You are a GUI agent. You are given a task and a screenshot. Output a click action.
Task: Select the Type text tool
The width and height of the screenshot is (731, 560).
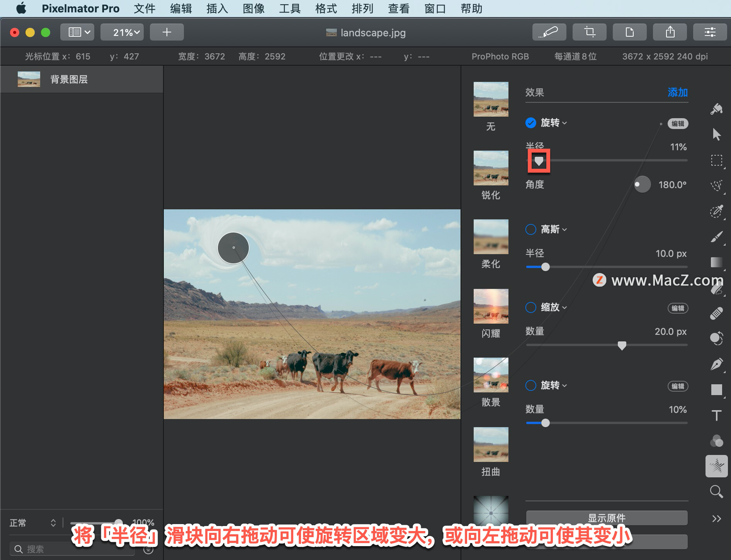716,415
